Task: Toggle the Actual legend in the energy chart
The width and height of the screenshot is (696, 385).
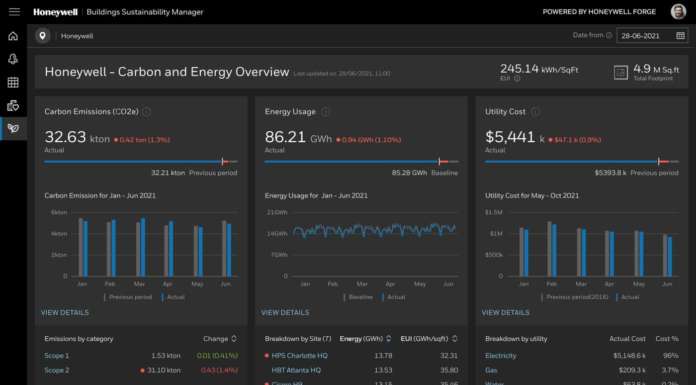Action: click(393, 297)
